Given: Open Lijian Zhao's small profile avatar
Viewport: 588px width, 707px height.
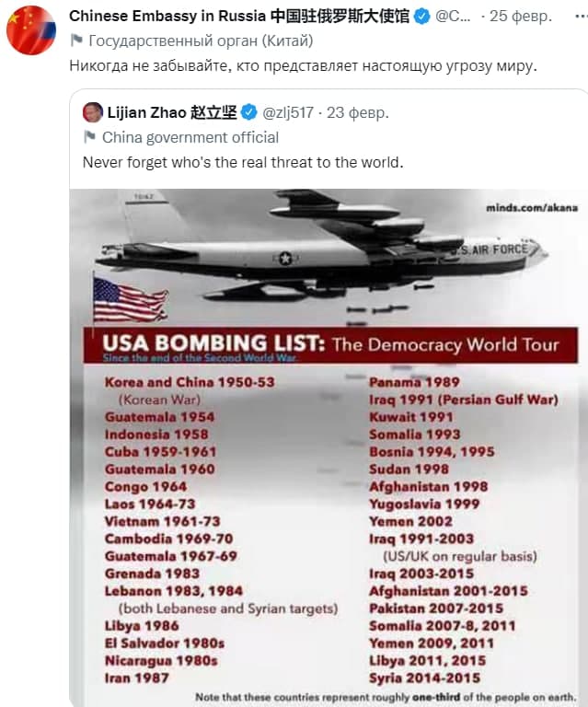Looking at the screenshot, I should pyautogui.click(x=92, y=112).
